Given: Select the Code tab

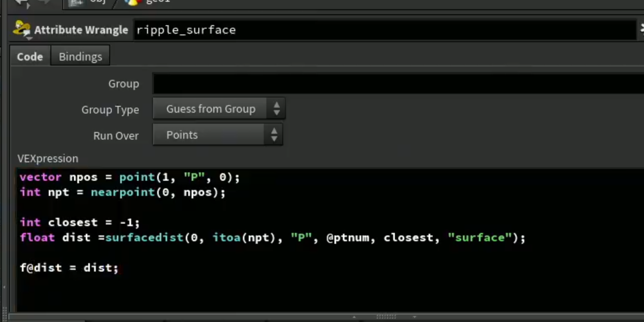Looking at the screenshot, I should click(x=30, y=57).
